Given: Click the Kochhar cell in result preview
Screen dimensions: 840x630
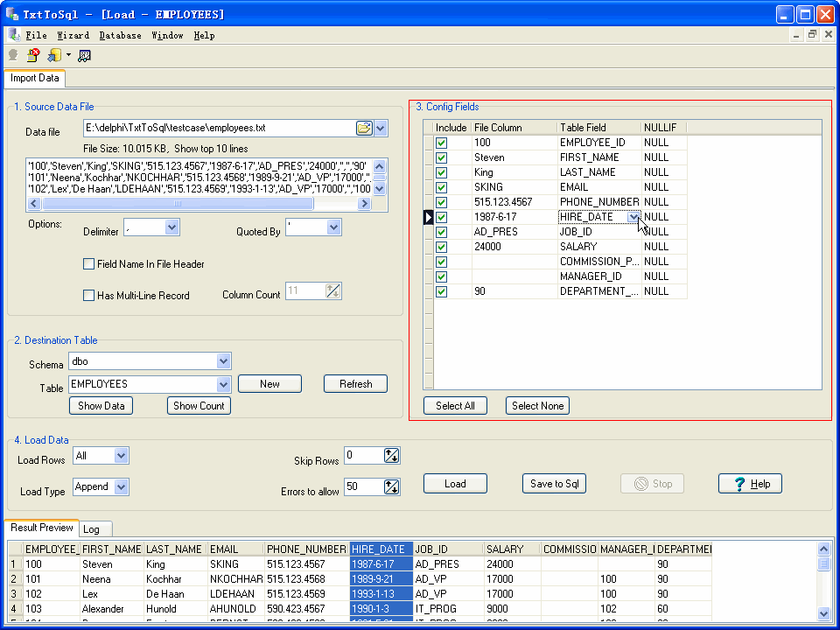Looking at the screenshot, I should pos(176,579).
